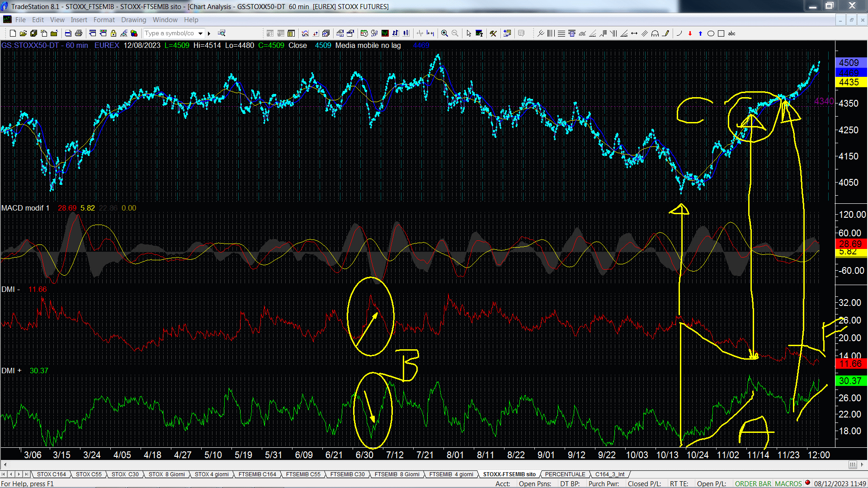
Task: Switch to the FTSEMIB C164 tab
Action: click(x=257, y=474)
